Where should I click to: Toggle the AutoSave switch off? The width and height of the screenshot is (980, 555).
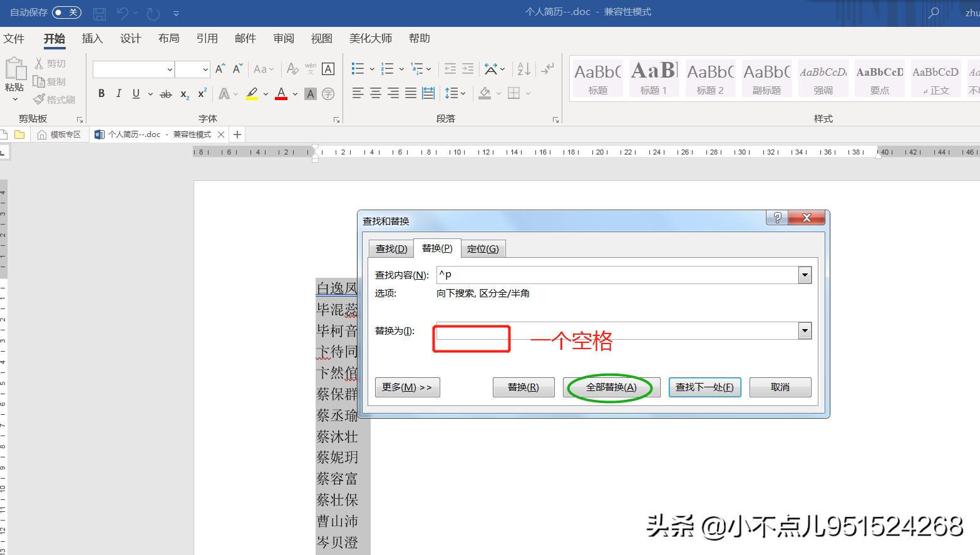click(x=66, y=12)
